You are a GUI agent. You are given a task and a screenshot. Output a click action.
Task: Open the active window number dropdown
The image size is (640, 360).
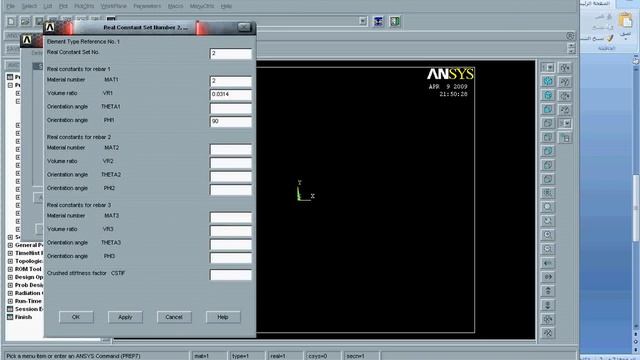pos(548,67)
